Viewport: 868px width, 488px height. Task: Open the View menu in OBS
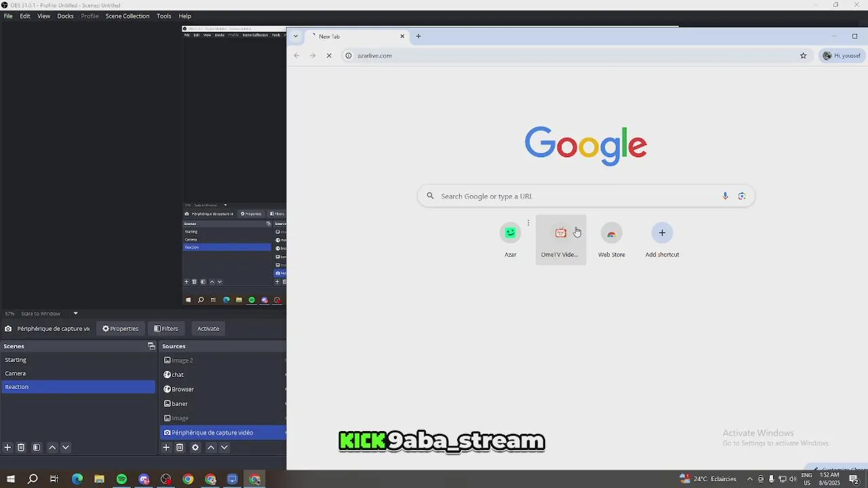[x=43, y=16]
